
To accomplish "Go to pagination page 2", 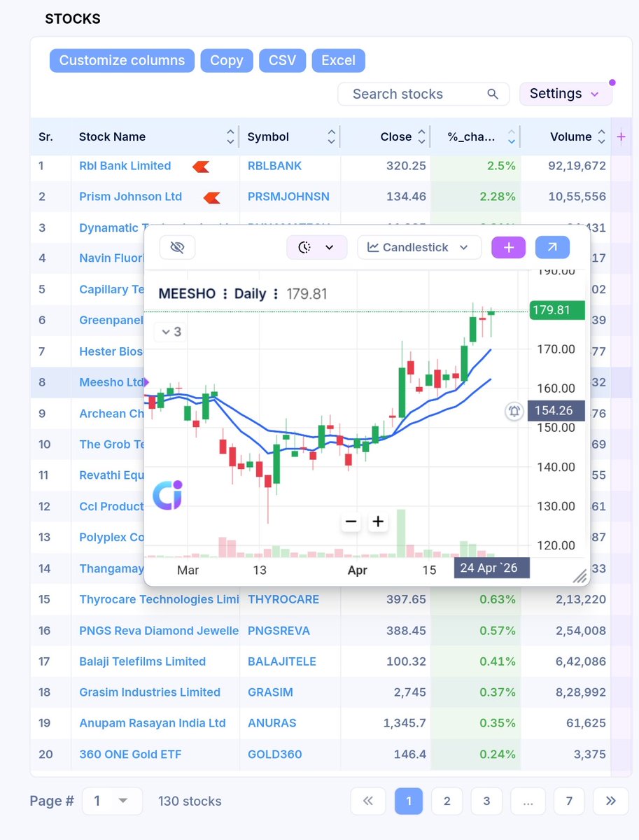I will click(x=447, y=801).
